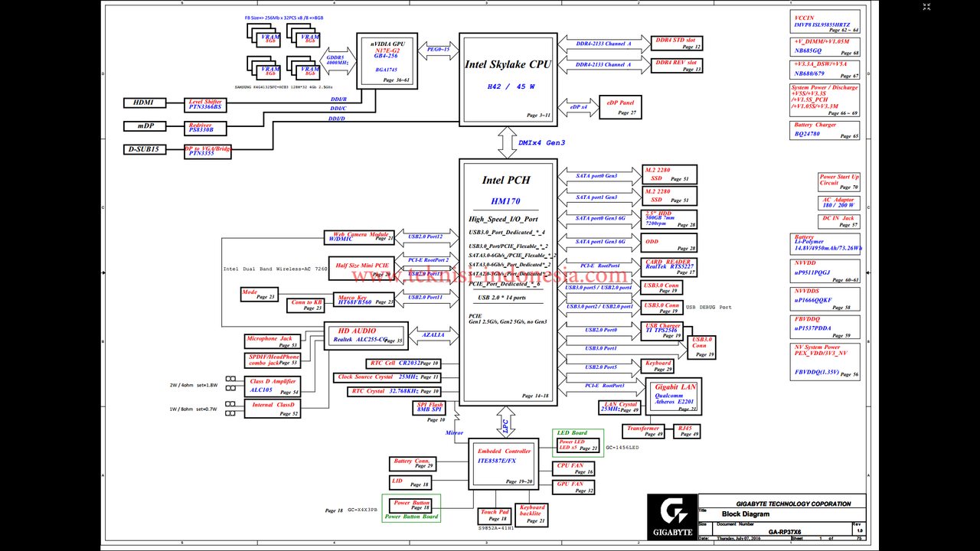980x551 pixels.
Task: Click the Internal ClassD block
Action: (273, 409)
